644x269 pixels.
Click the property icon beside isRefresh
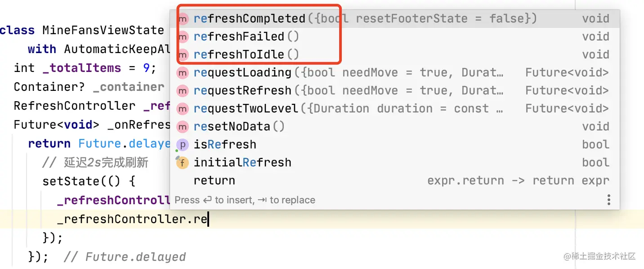coord(182,145)
